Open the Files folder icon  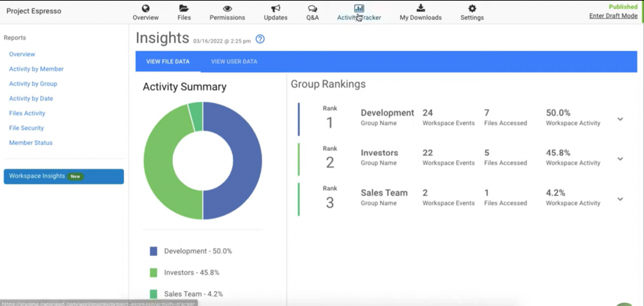click(184, 8)
